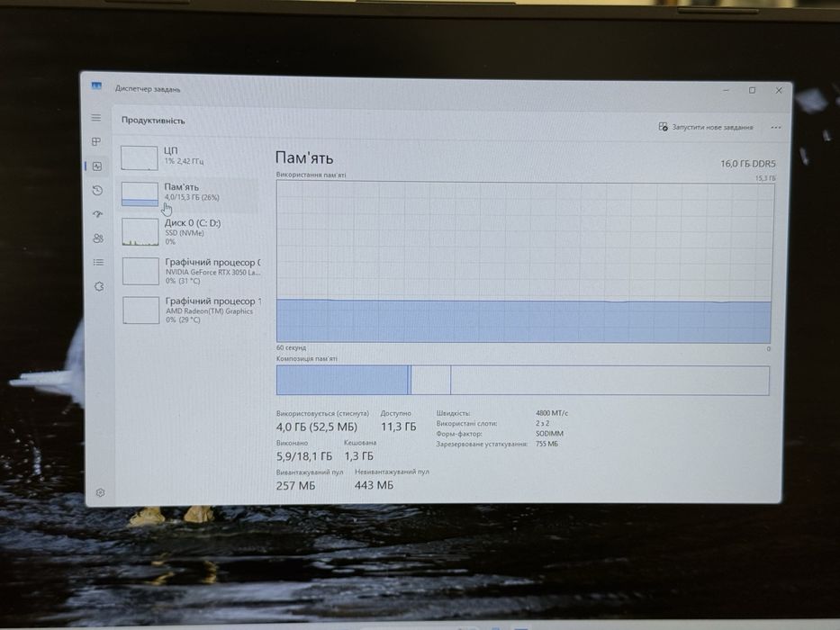The height and width of the screenshot is (630, 840).
Task: Maximize the Task Manager window
Action: coord(752,90)
